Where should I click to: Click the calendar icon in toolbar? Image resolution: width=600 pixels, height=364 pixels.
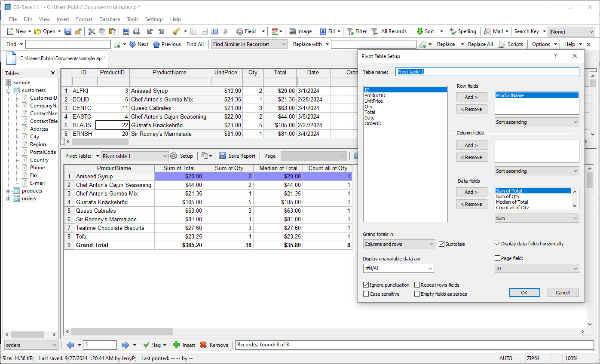coord(275,31)
